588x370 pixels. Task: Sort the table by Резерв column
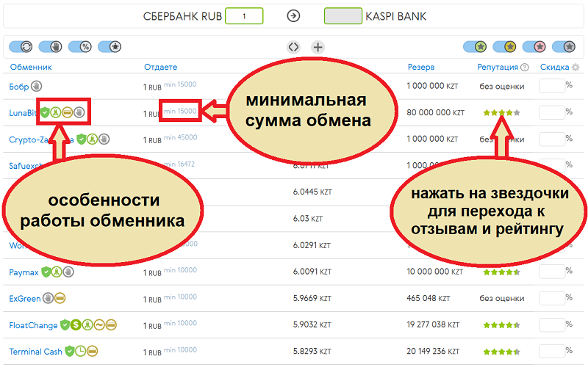(420, 67)
